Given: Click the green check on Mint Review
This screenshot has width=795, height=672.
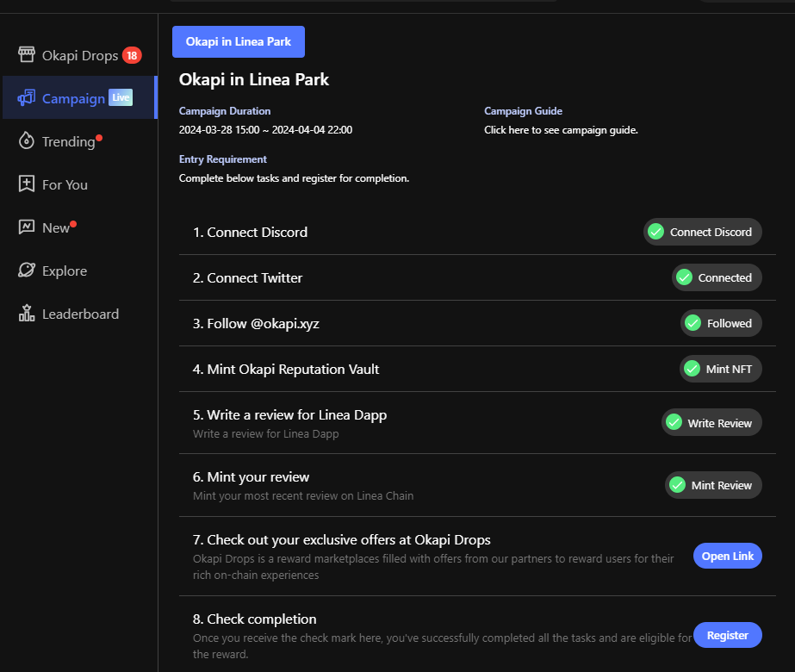Looking at the screenshot, I should point(677,485).
